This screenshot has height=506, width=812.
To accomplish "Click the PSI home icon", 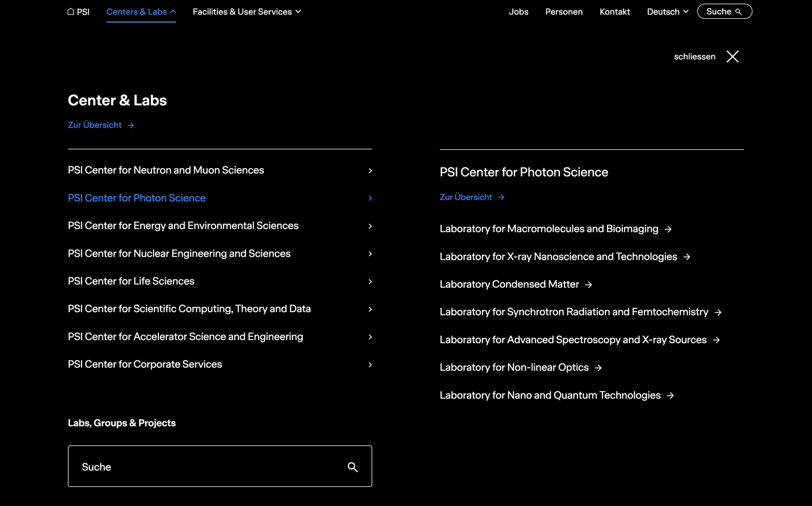I will point(71,12).
